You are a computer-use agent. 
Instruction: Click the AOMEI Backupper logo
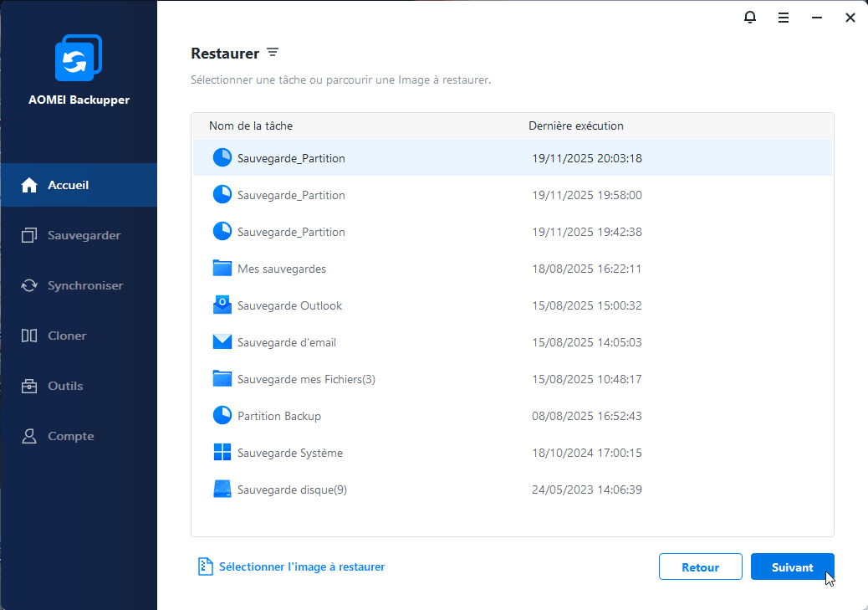click(78, 60)
